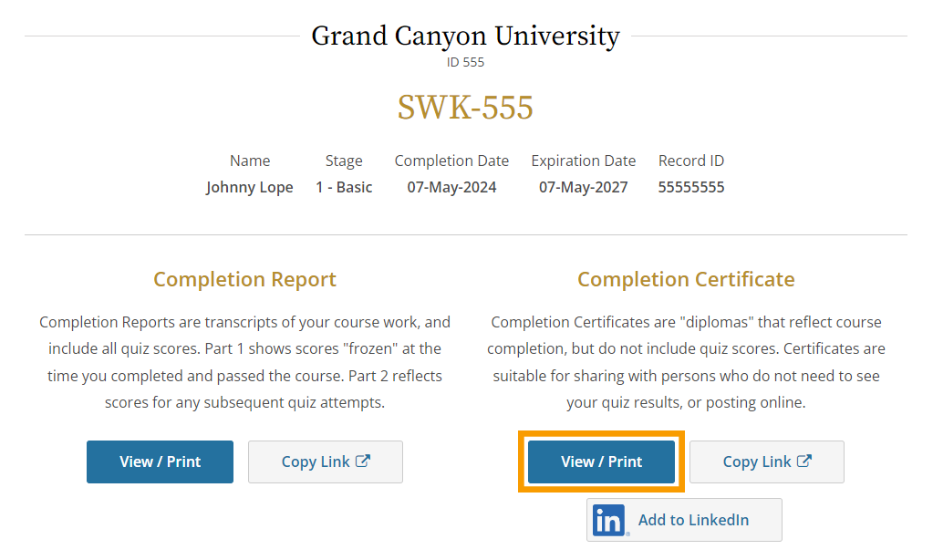Click the LinkedIn logo icon
Screen dimensions: 933x560
click(608, 520)
